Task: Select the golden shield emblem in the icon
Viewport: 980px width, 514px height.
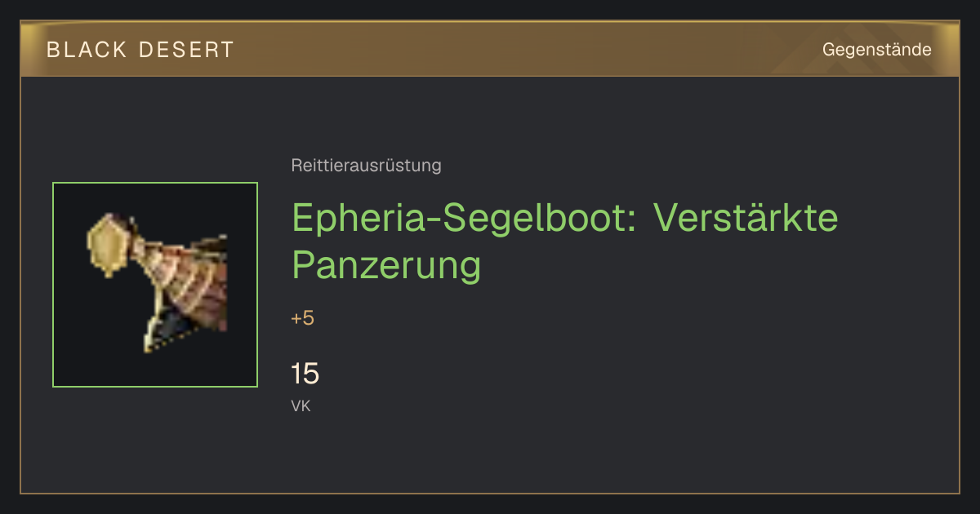Action: 108,244
